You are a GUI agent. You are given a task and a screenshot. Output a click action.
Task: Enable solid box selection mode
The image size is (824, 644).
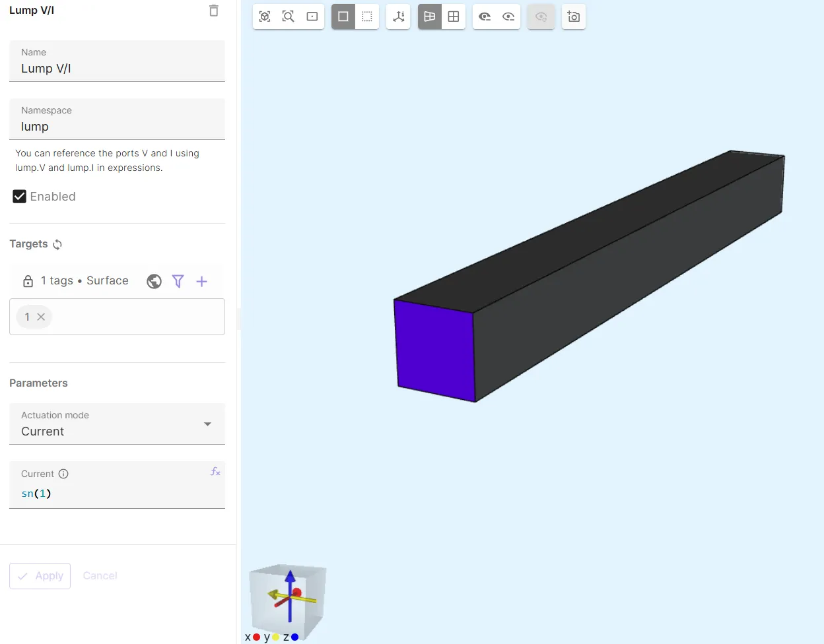343,16
